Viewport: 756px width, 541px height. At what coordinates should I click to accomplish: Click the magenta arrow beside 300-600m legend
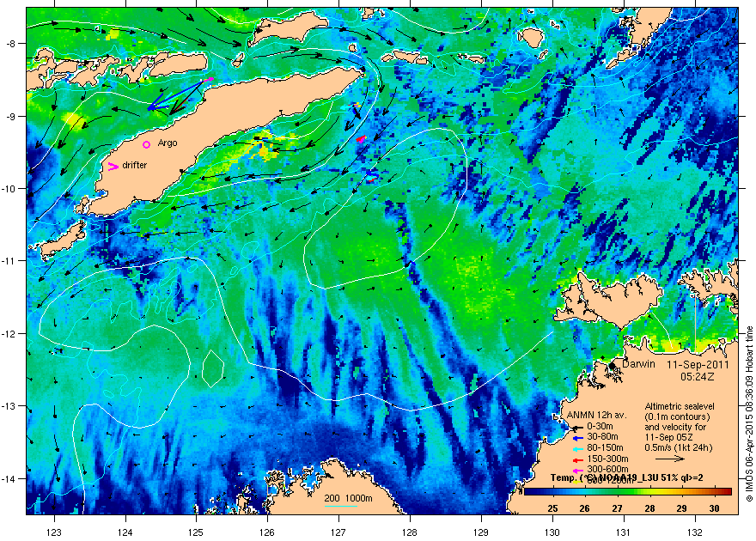point(577,471)
